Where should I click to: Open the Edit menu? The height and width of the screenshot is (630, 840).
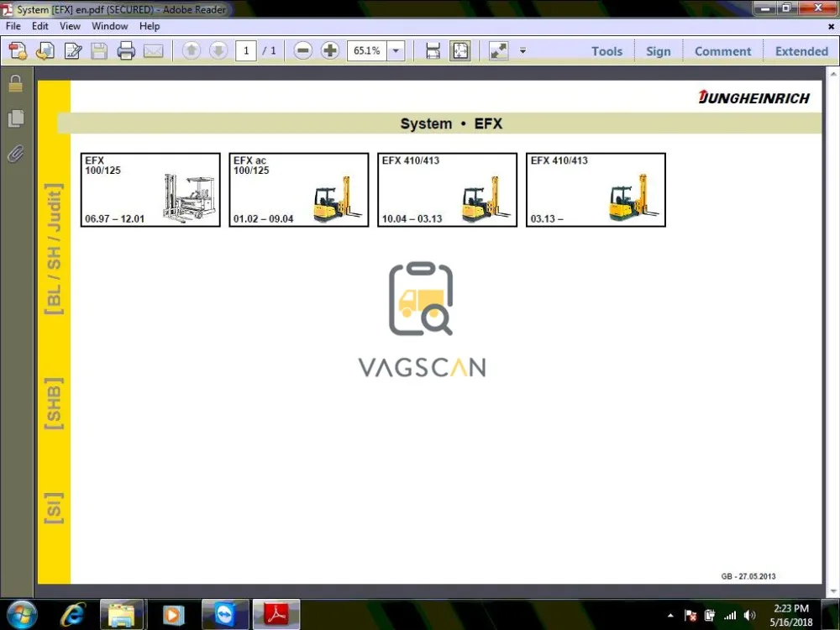pyautogui.click(x=40, y=26)
